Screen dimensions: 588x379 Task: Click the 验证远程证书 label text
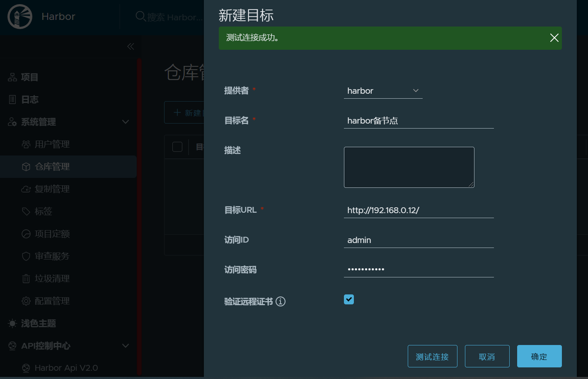click(249, 301)
